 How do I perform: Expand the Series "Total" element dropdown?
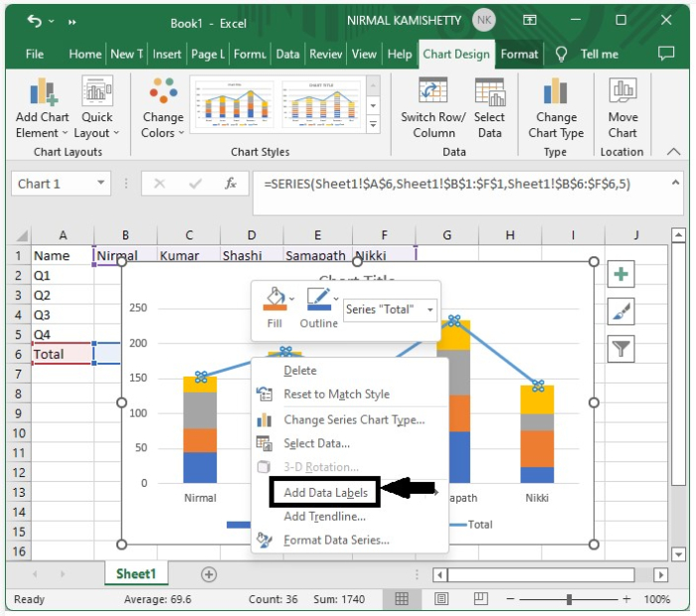point(431,310)
